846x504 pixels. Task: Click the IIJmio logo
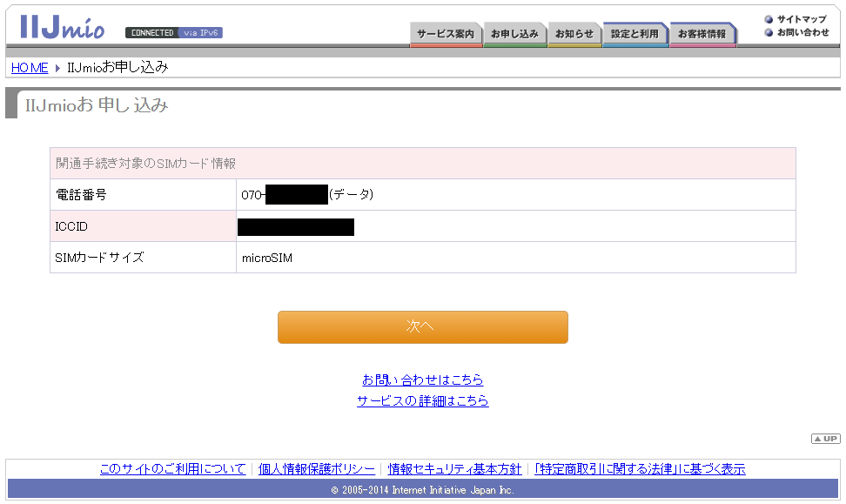63,27
